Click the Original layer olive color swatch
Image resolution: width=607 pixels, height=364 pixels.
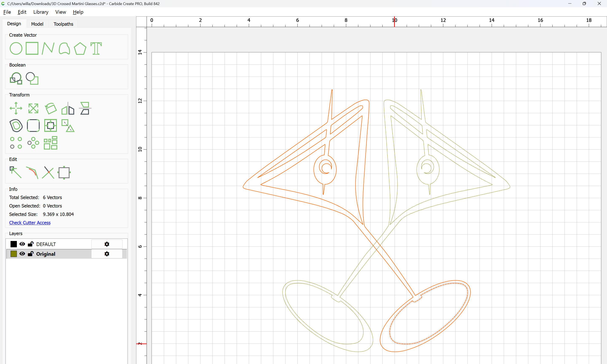point(14,254)
